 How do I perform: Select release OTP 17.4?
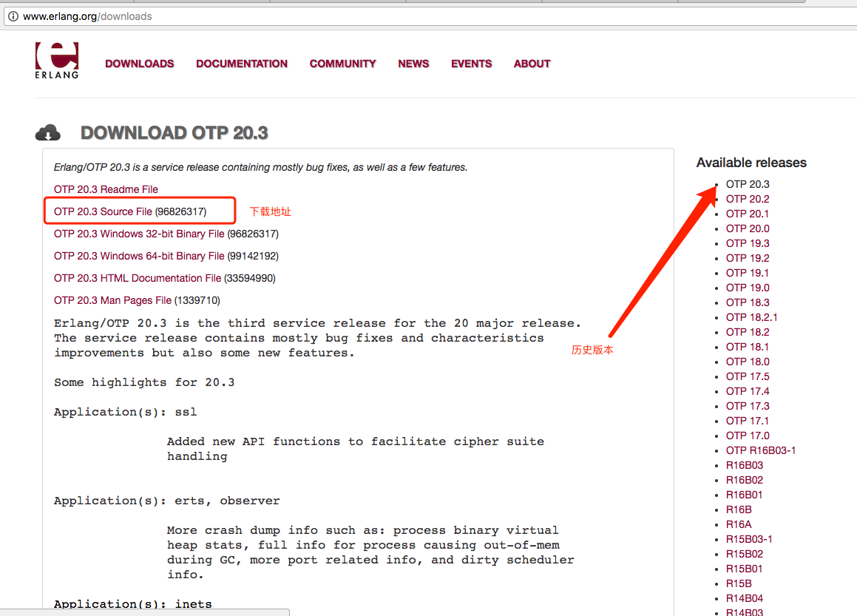click(747, 391)
